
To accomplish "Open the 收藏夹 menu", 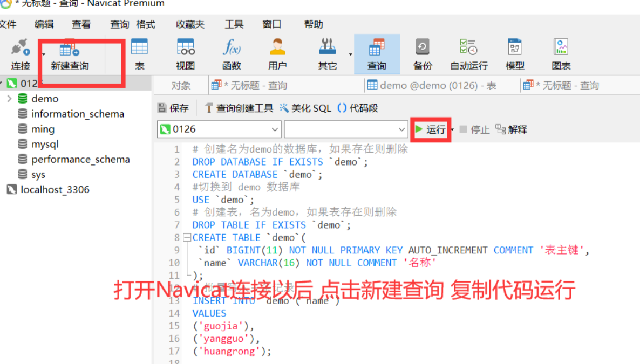I will 190,24.
